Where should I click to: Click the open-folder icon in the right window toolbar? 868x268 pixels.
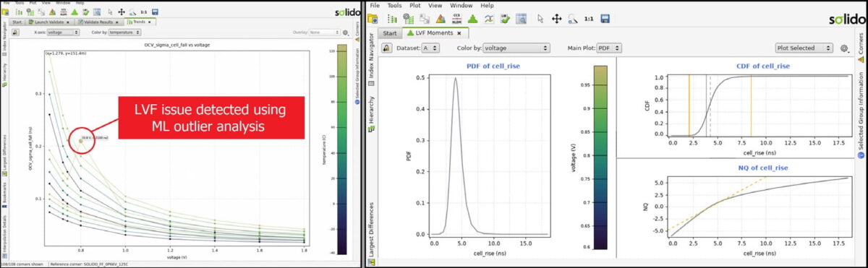pyautogui.click(x=373, y=19)
